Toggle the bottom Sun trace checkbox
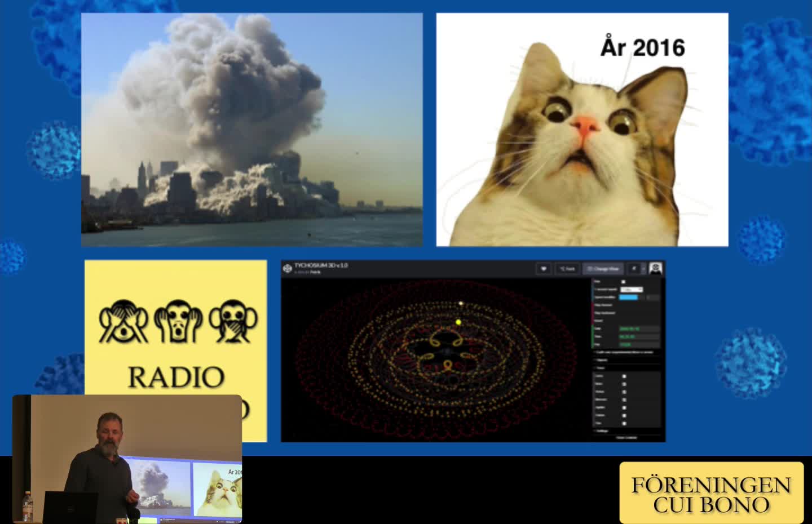 coord(624,423)
